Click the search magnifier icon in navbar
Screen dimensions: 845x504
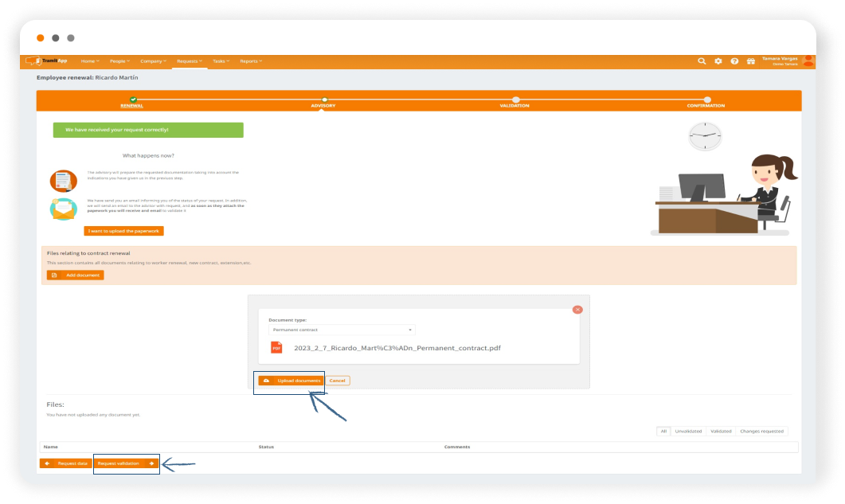[702, 61]
